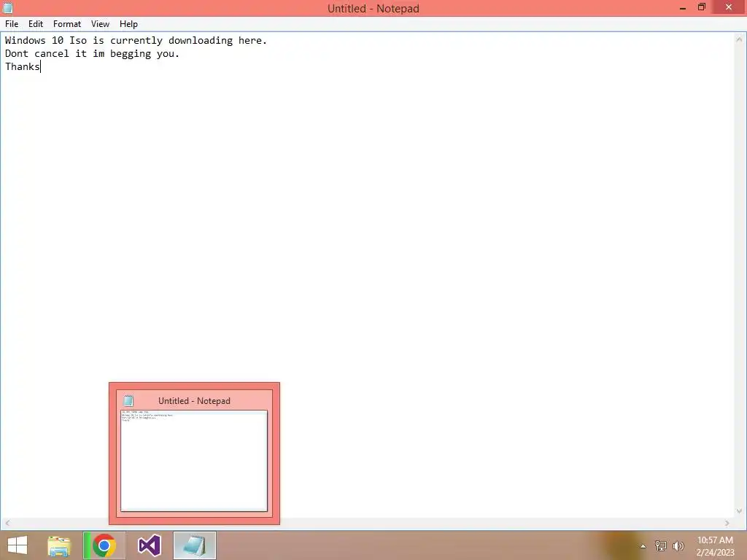Viewport: 747px width, 560px height.
Task: Place cursor in the word 'Thanks'
Action: coord(23,66)
